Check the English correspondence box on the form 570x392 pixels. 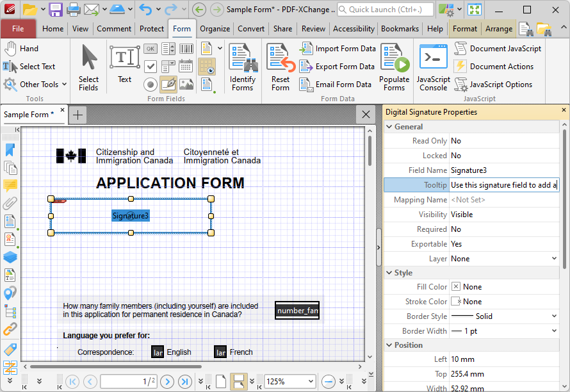[x=158, y=352]
